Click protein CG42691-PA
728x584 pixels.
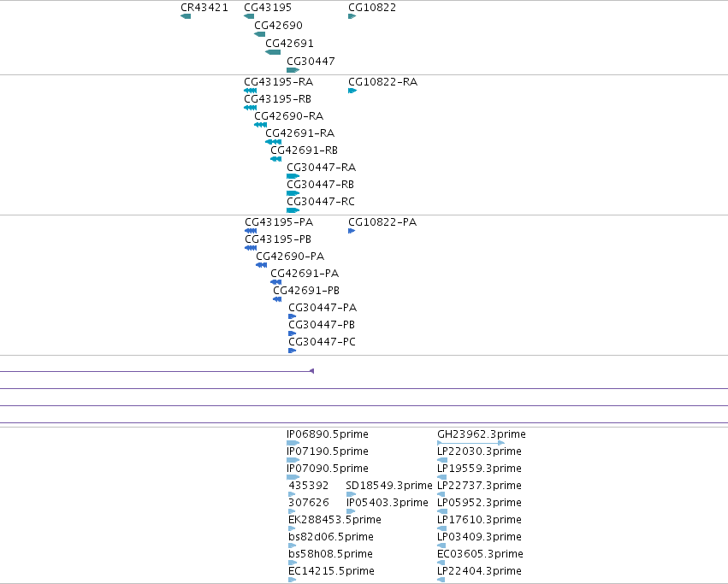pos(275,282)
